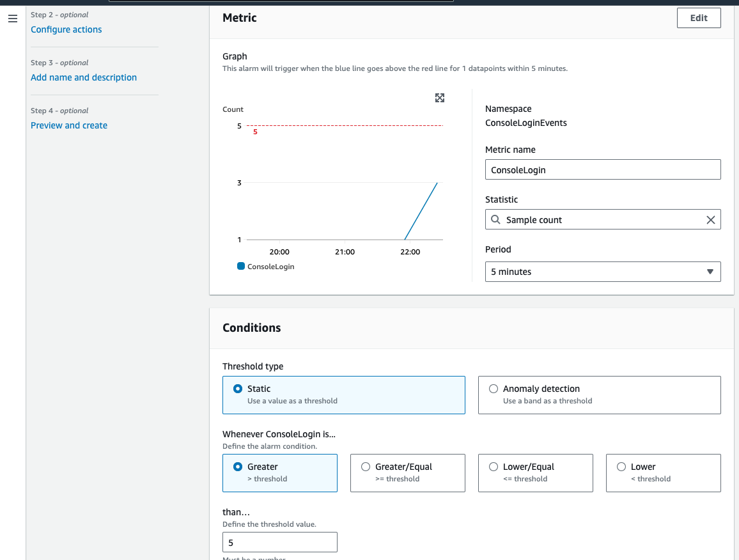This screenshot has height=560, width=739.
Task: Jump to Preview and create step
Action: [69, 125]
